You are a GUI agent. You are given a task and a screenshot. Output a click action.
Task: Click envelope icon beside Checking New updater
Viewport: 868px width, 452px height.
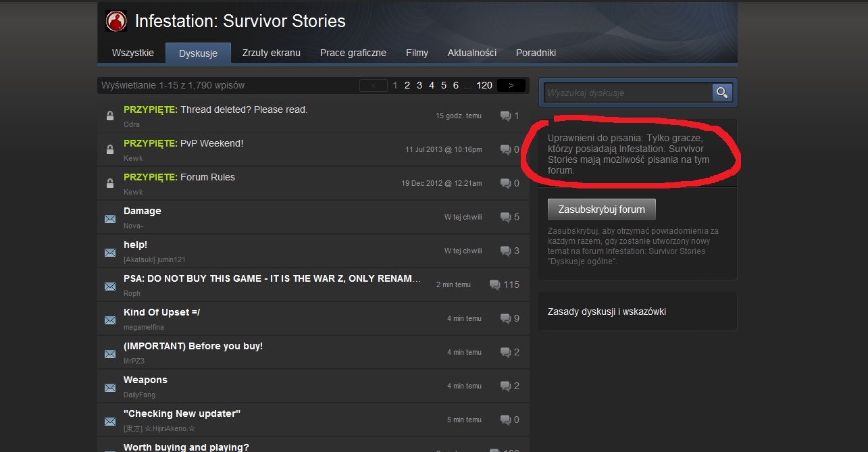pos(110,421)
